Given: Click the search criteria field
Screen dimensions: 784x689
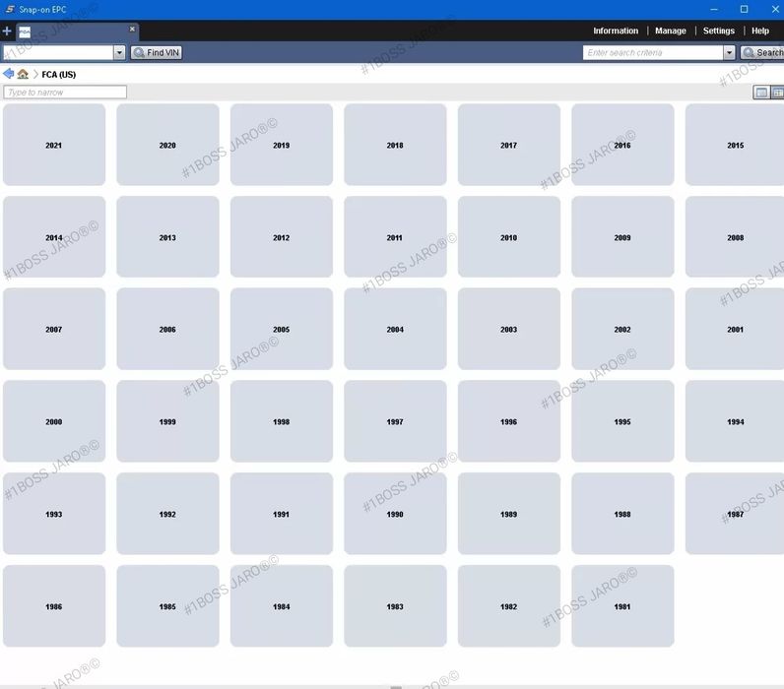Looking at the screenshot, I should pyautogui.click(x=653, y=52).
